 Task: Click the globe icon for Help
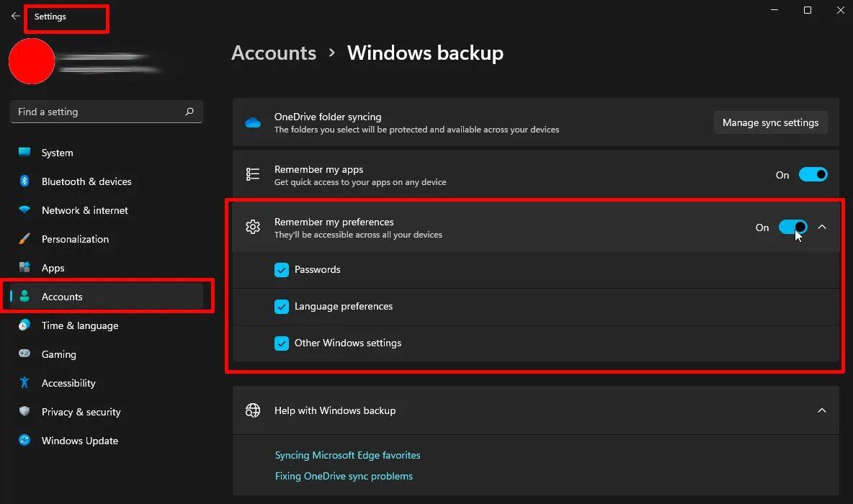(x=253, y=410)
